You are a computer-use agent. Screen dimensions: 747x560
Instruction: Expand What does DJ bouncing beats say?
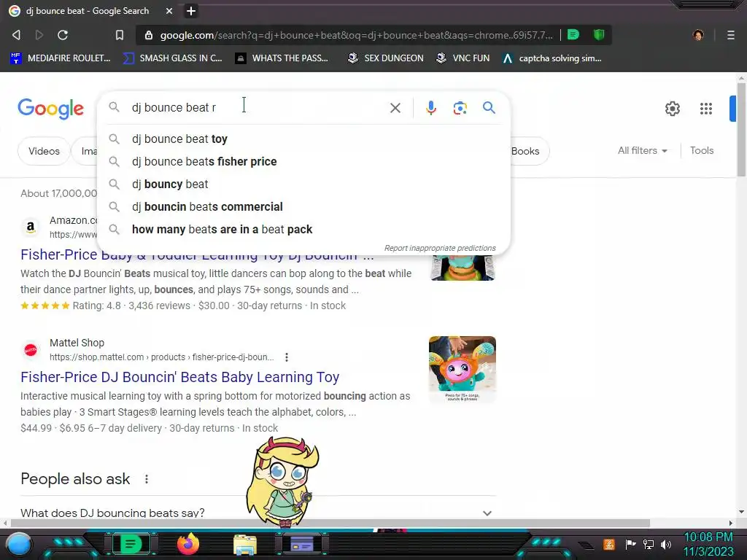(x=258, y=513)
